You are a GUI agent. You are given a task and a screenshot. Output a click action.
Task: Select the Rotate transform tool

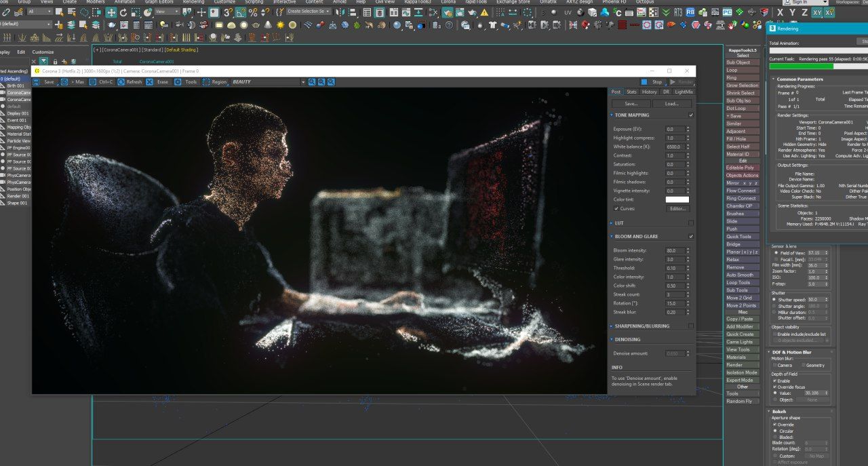(x=123, y=12)
